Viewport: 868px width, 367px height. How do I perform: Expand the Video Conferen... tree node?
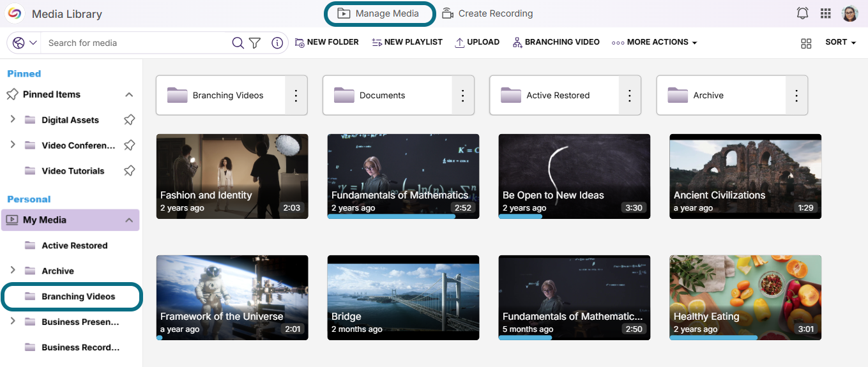click(13, 145)
